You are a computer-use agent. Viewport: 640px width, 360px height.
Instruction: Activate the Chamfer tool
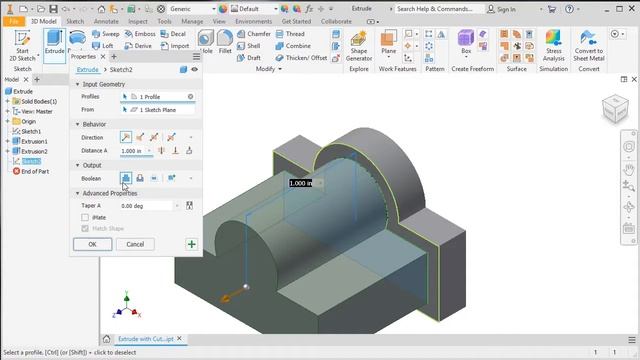coord(253,34)
